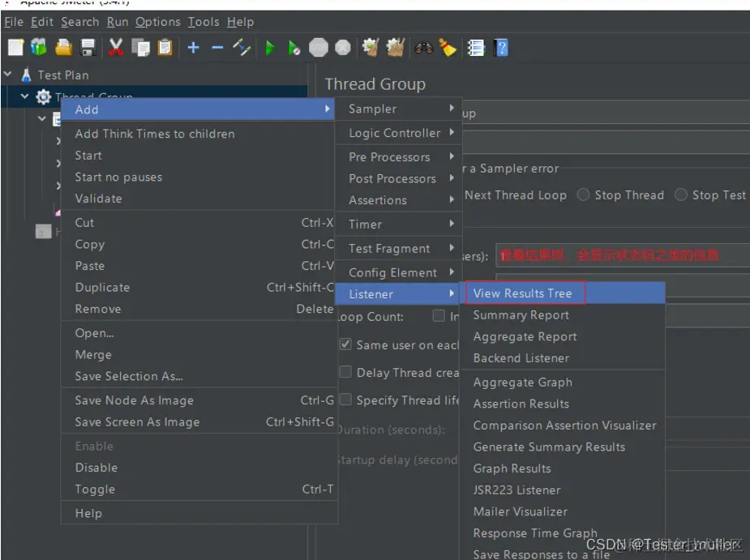
Task: Expand the Timer submenu
Action: 399,224
